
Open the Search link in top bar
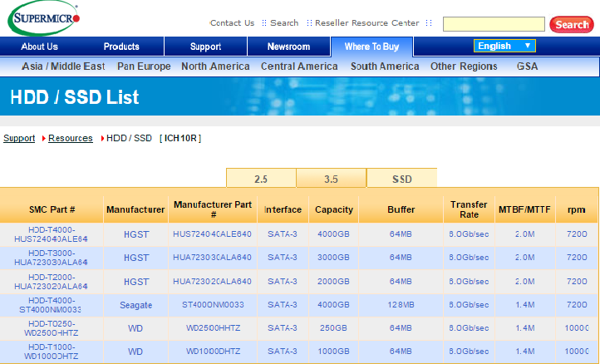284,23
